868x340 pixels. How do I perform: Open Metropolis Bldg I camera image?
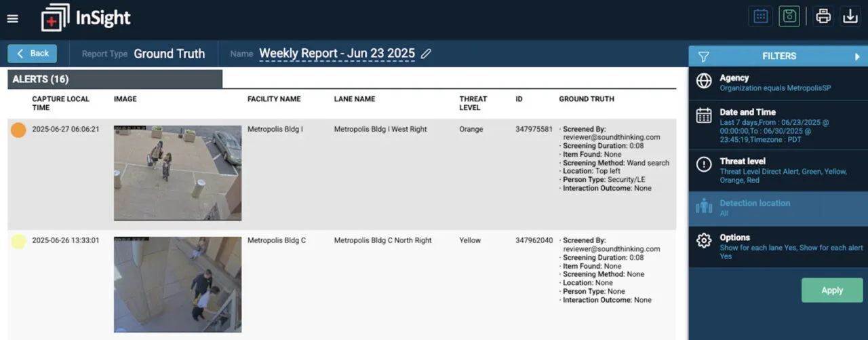(177, 172)
